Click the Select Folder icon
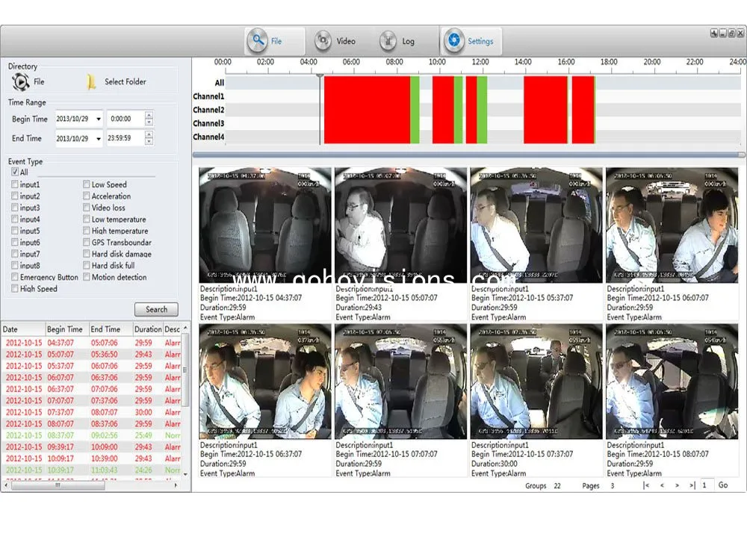The height and width of the screenshot is (560, 747). pyautogui.click(x=93, y=81)
